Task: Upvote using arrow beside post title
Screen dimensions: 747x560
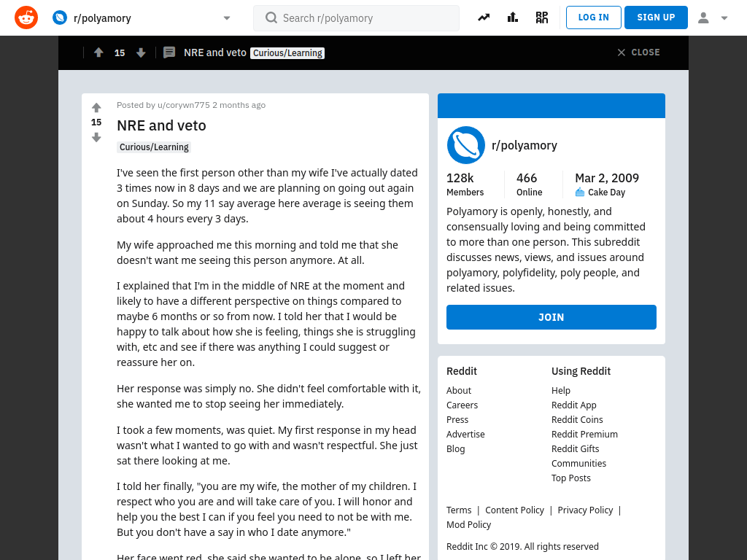Action: [x=96, y=108]
